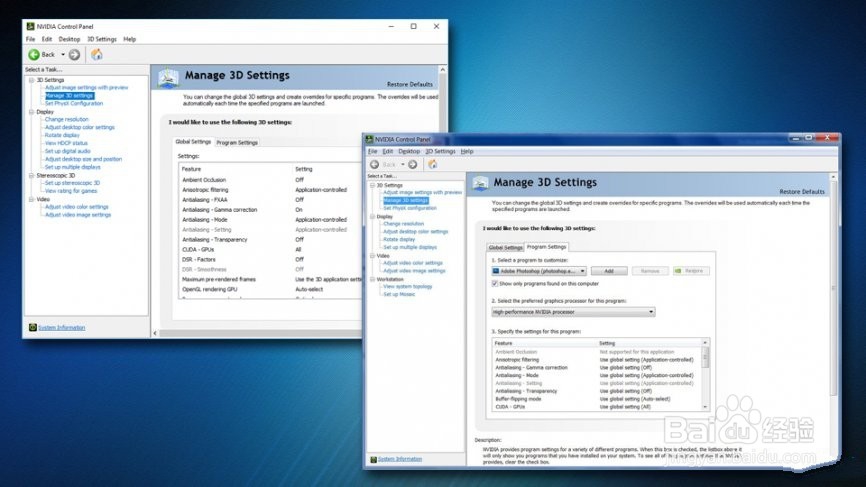Click NVIDIA logo icon in front window title bar
This screenshot has height=487, width=866.
(369, 139)
